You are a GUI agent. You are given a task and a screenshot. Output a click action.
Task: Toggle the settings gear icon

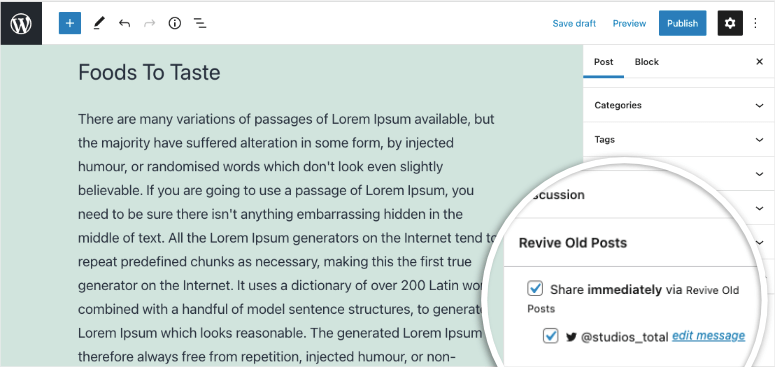click(730, 23)
